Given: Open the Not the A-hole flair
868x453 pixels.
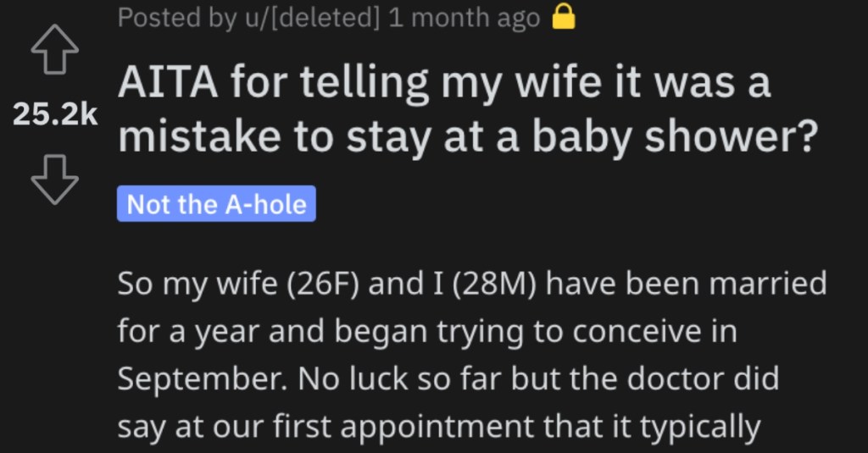Looking at the screenshot, I should pos(216,204).
